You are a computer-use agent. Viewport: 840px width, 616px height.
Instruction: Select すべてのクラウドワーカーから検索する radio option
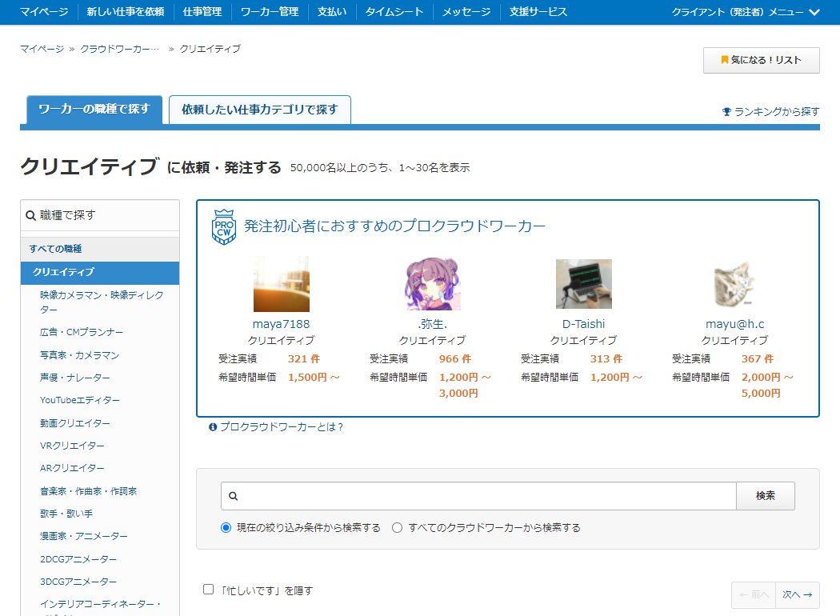pyautogui.click(x=398, y=528)
